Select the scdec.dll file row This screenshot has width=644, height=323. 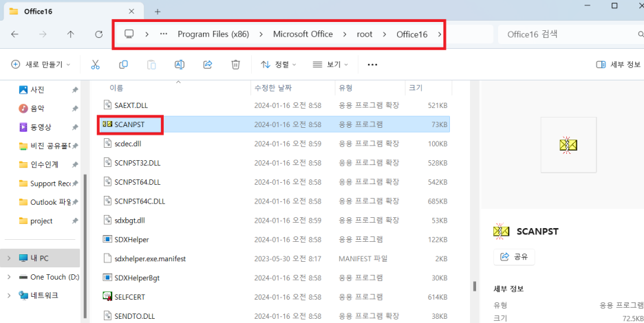pyautogui.click(x=274, y=144)
